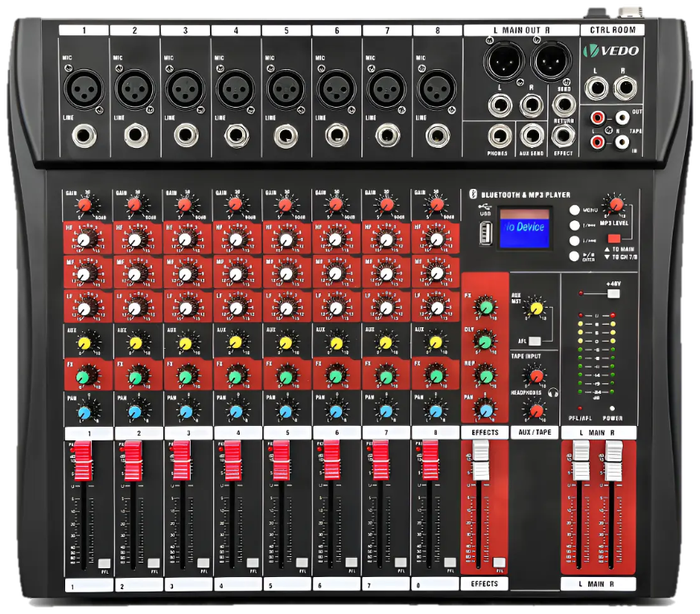This screenshot has height=614, width=700.
Task: Push the MENU button on the MP3 player
Action: pos(575,210)
